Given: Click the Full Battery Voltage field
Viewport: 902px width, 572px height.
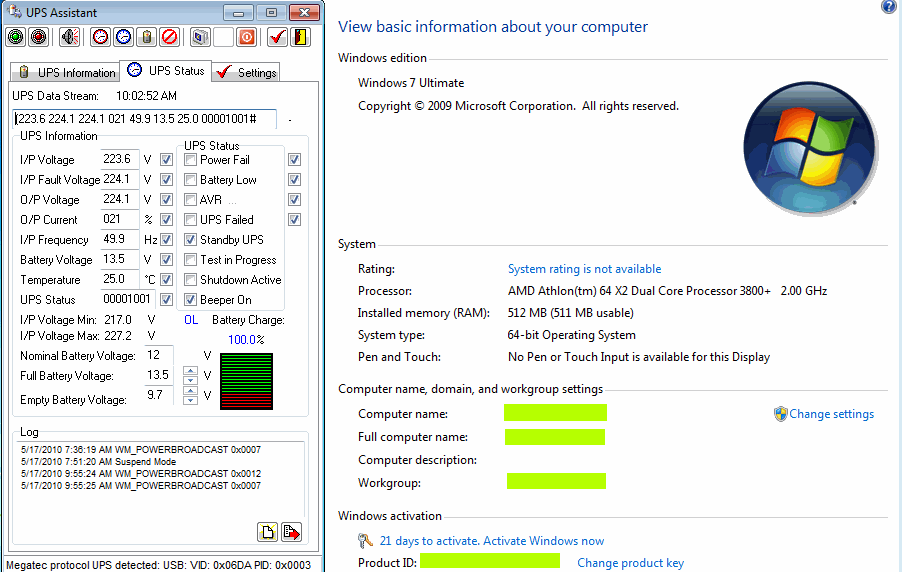Looking at the screenshot, I should (x=159, y=375).
